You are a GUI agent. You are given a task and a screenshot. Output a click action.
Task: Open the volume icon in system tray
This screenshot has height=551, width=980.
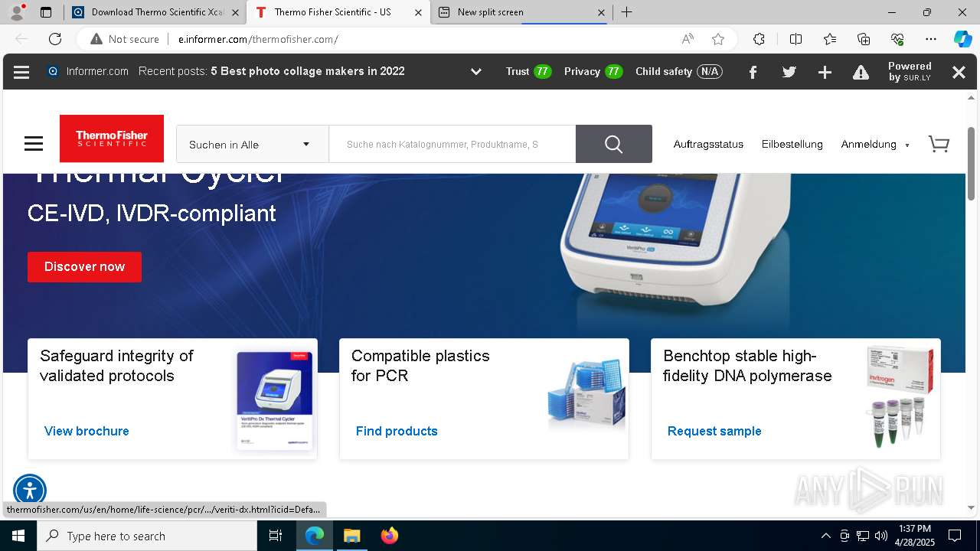tap(881, 536)
